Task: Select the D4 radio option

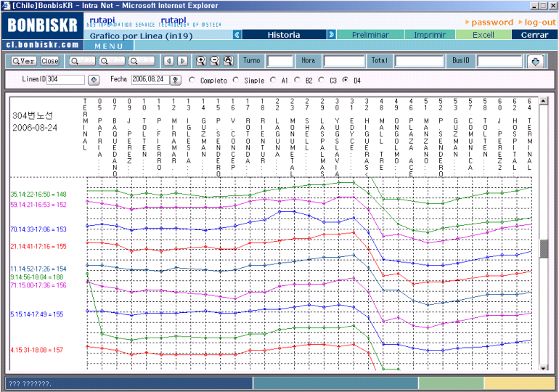Action: click(x=345, y=80)
